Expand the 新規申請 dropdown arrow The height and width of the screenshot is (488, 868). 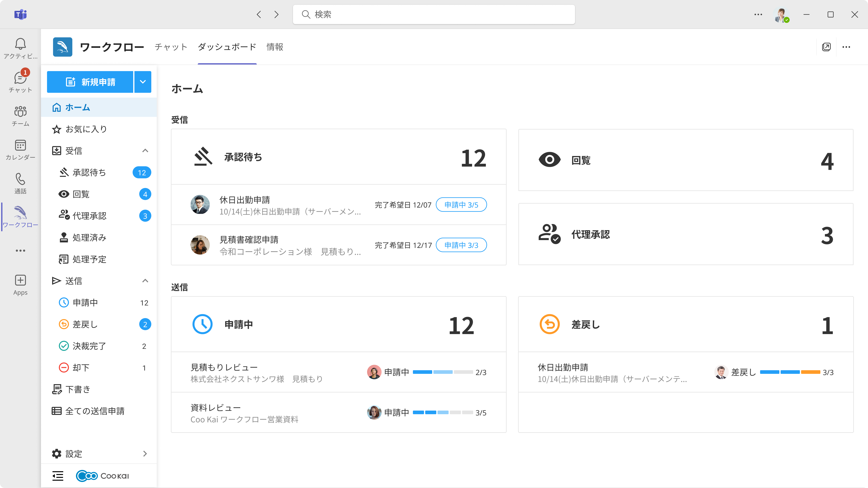click(x=143, y=81)
